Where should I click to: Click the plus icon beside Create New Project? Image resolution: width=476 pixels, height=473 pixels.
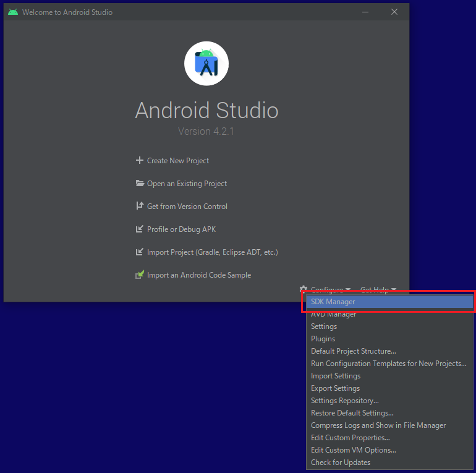tap(139, 160)
